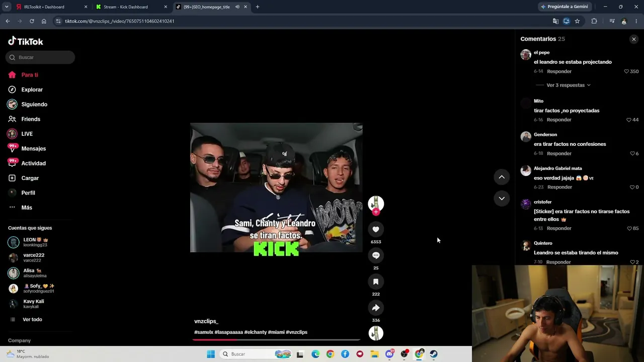Reply to Mito's comment
Image resolution: width=644 pixels, height=362 pixels.
[x=559, y=120]
